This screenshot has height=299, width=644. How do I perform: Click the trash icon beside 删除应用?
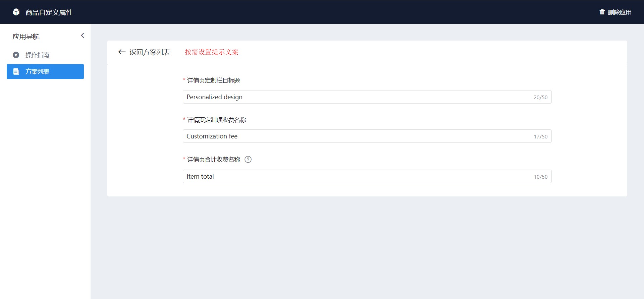click(602, 12)
